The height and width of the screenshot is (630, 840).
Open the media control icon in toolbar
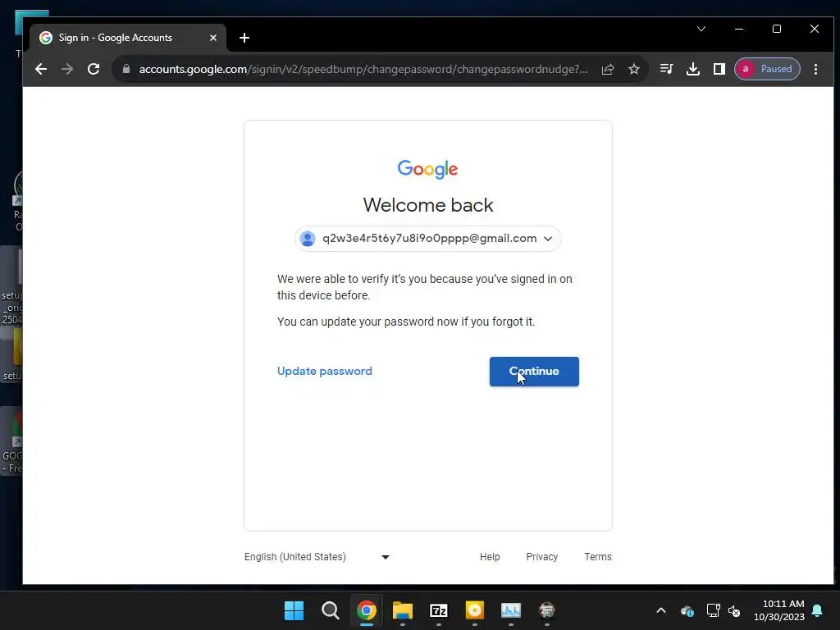(x=666, y=69)
